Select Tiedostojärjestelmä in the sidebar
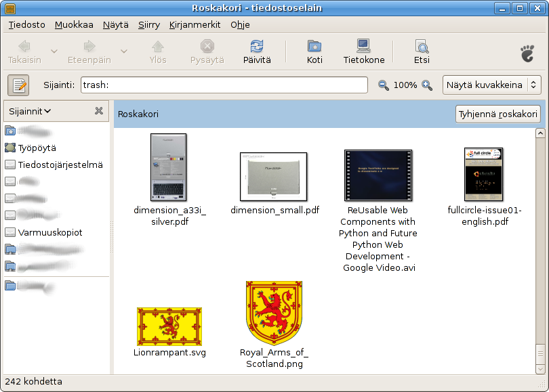The image size is (549, 392). point(60,165)
